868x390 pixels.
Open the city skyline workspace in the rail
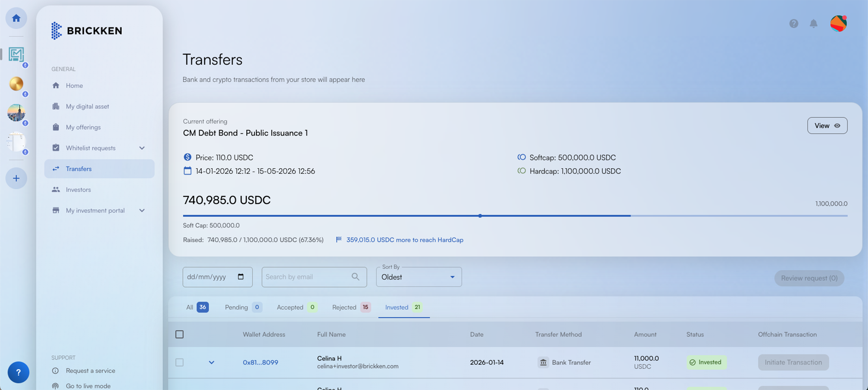tap(16, 113)
